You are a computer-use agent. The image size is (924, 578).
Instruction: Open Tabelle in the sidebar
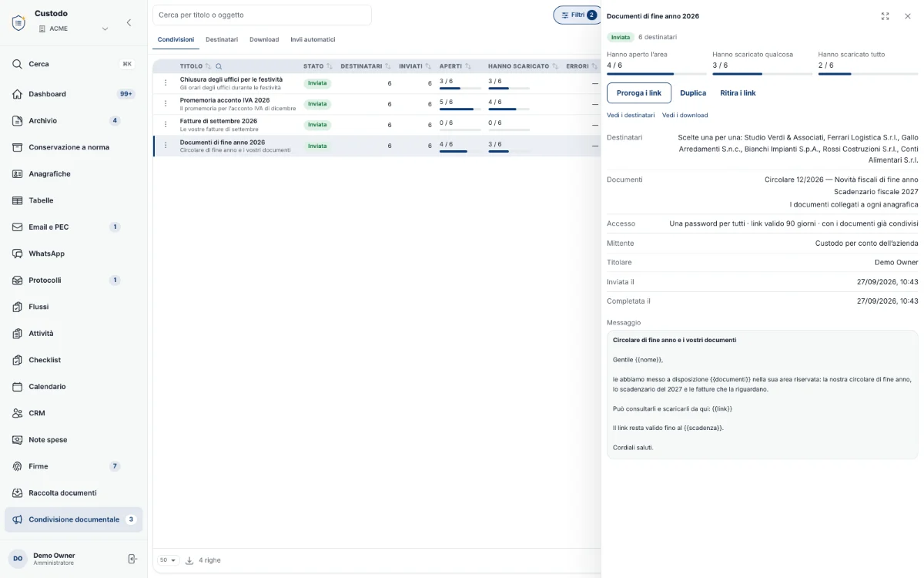click(73, 200)
